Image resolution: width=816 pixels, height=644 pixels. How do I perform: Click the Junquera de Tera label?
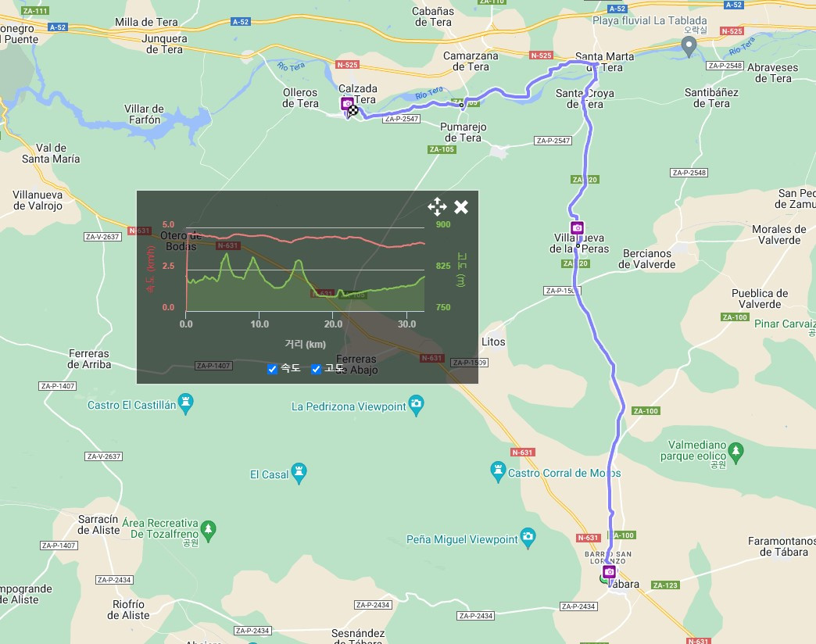164,45
